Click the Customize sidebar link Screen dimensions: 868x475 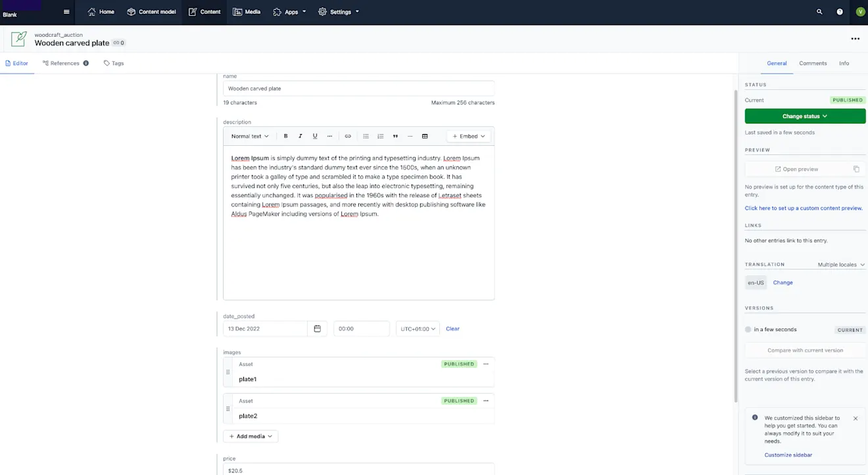coord(788,455)
